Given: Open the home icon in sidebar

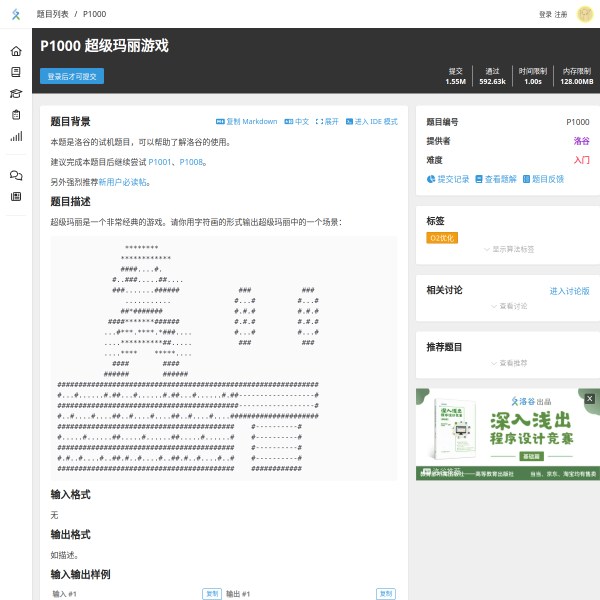Looking at the screenshot, I should click(x=16, y=51).
